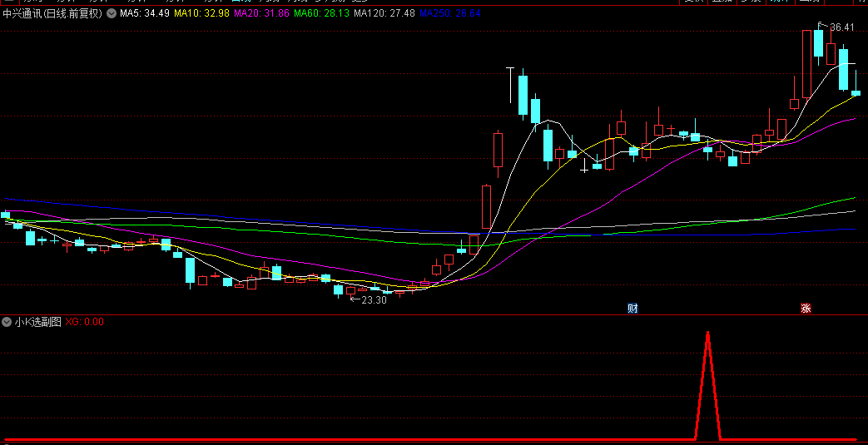Click the 财 financial marker icon
This screenshot has height=445, width=868.
tap(632, 309)
